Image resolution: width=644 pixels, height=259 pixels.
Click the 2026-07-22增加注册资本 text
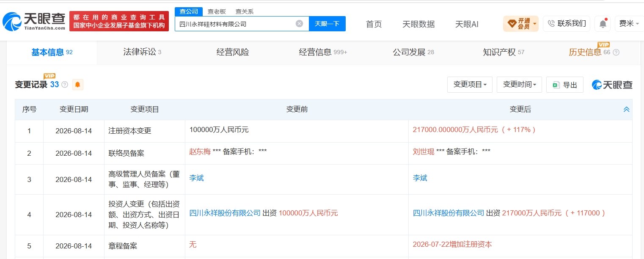point(452,244)
